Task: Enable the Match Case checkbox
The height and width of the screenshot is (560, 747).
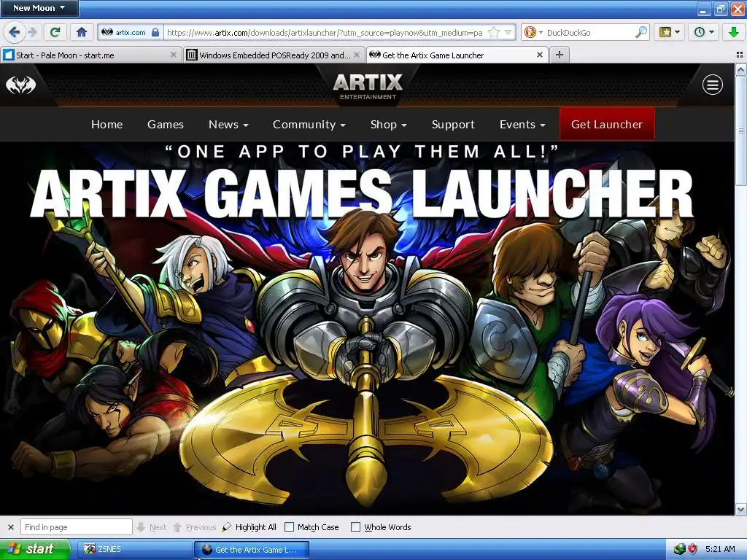Action: click(x=289, y=527)
